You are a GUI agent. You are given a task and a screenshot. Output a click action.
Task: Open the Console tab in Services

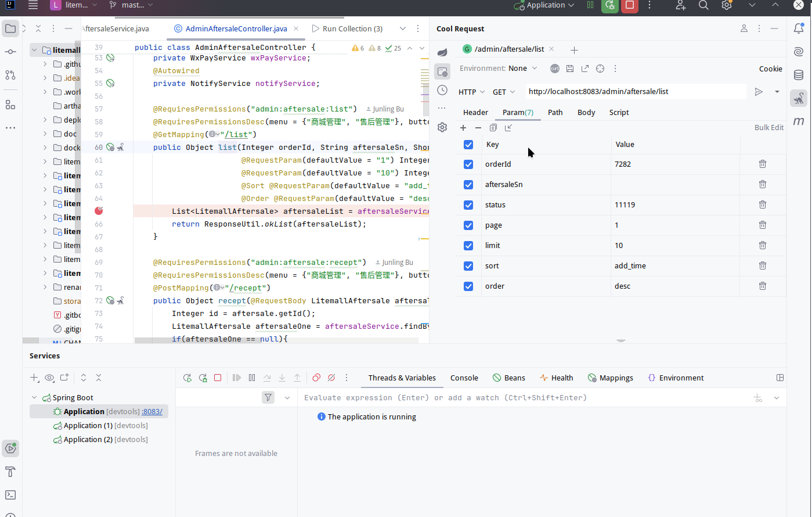464,378
